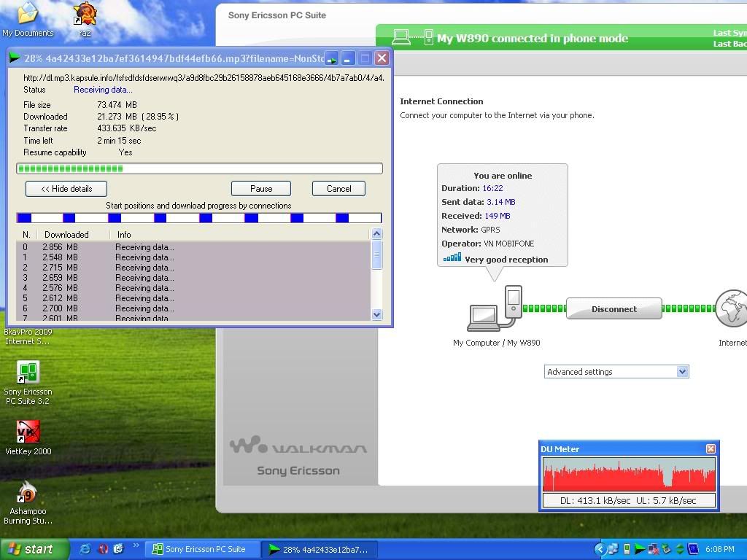Screen dimensions: 747x560
Task: Open Sony Ericsson PC Suite 3.2 desktop shortcut
Action: [x=28, y=383]
